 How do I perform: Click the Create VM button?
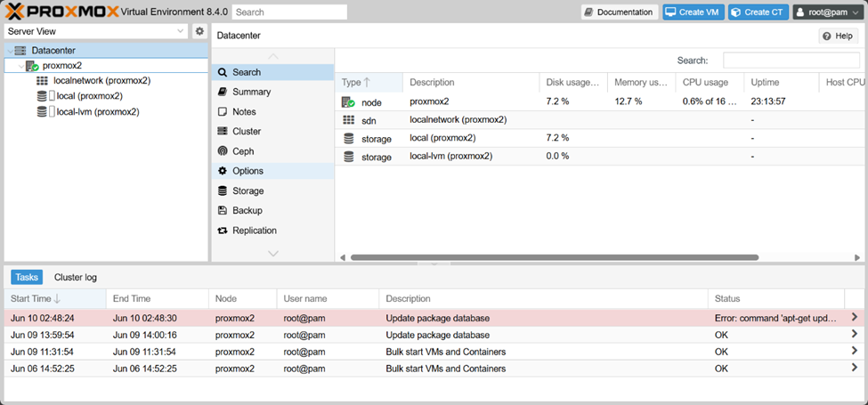[694, 12]
